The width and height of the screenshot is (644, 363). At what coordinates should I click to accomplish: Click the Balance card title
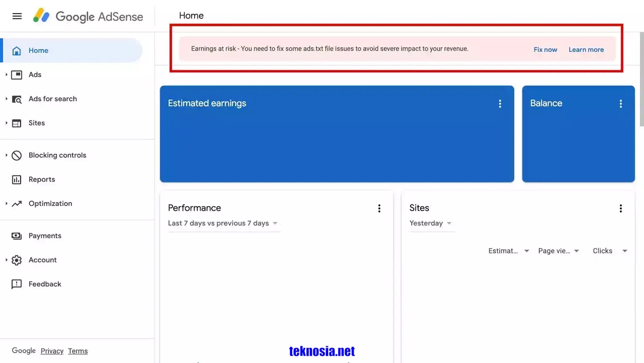click(x=546, y=103)
